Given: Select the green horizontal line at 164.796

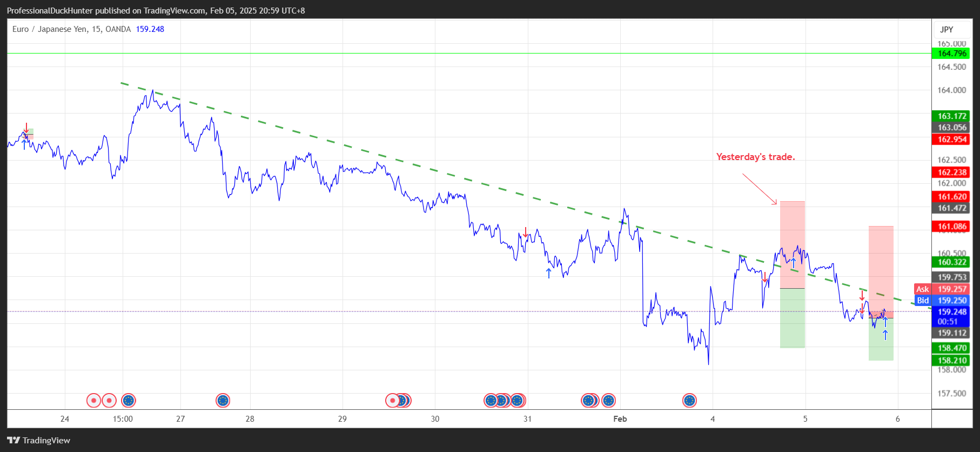Looking at the screenshot, I should tap(469, 54).
